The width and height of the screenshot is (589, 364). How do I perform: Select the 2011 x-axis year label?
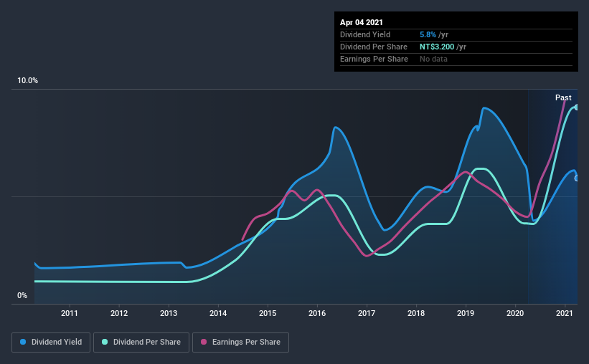tap(69, 313)
